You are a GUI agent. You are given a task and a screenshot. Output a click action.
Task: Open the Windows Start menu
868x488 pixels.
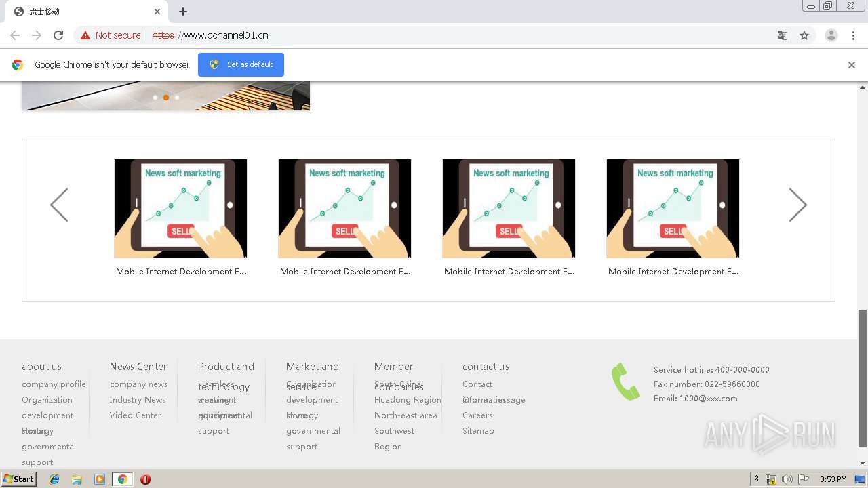click(x=18, y=479)
